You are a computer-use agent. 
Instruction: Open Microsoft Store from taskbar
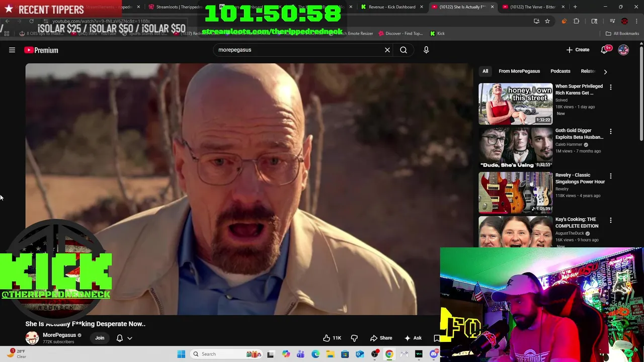coord(345,354)
